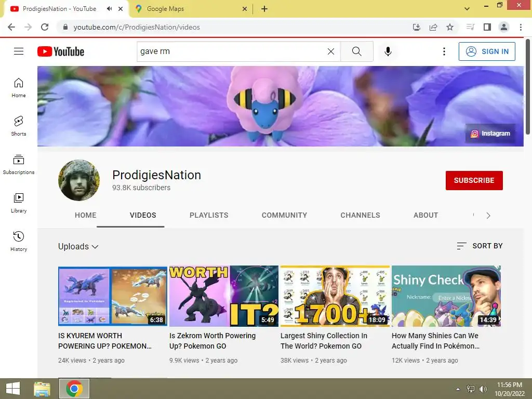Open the Shiny Check video thumbnail
The image size is (532, 399).
(x=446, y=296)
